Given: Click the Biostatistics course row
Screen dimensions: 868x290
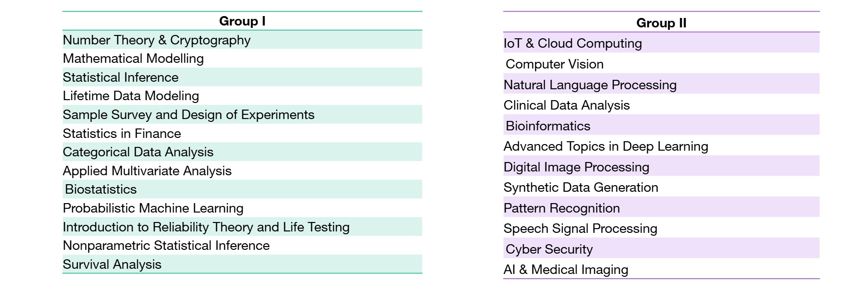Looking at the screenshot, I should point(101,189).
